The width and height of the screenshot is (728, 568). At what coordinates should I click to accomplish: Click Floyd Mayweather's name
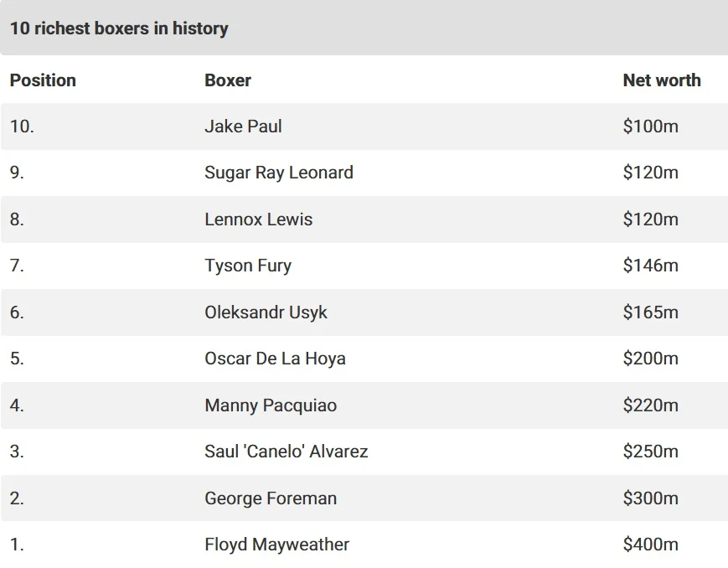pos(276,545)
